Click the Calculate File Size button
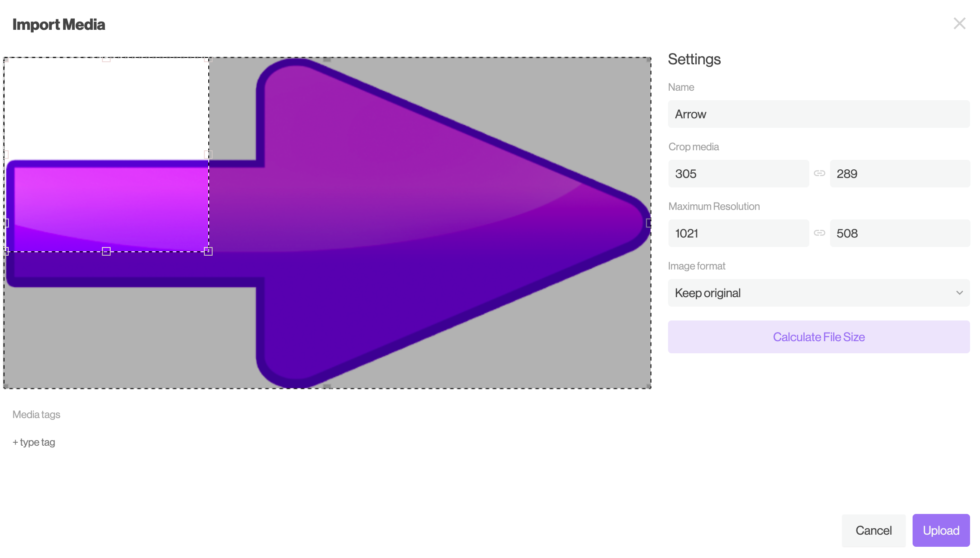The width and height of the screenshot is (980, 558). click(x=819, y=336)
